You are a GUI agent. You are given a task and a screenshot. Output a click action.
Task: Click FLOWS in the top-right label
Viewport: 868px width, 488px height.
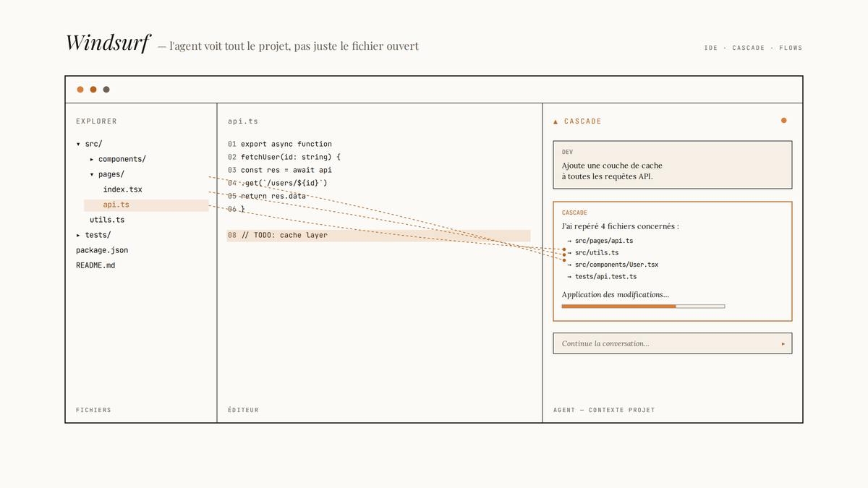point(791,48)
